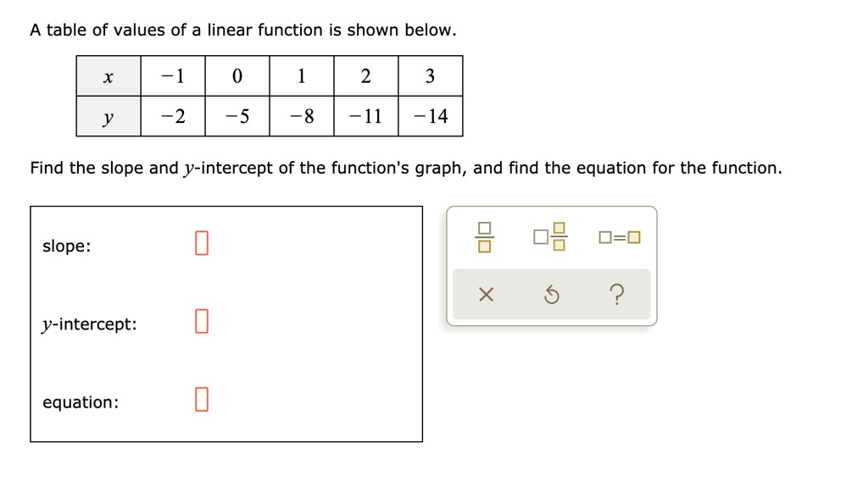This screenshot has width=868, height=493.
Task: Click the table cell showing −14
Action: (431, 116)
